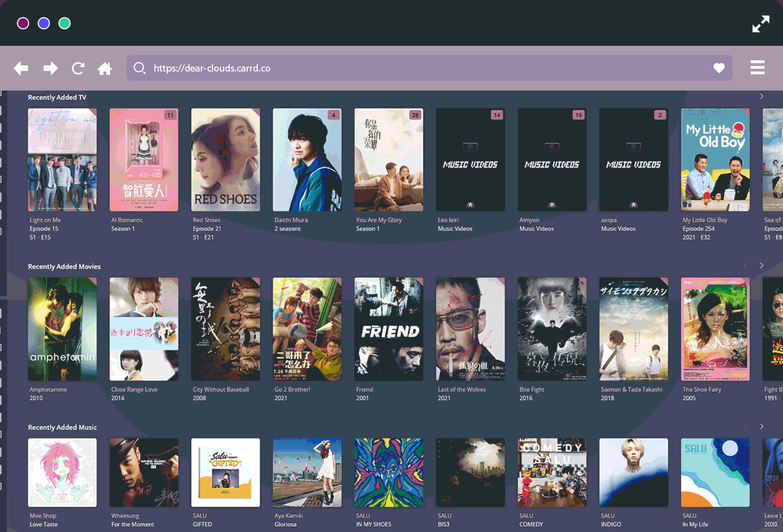Open SALU BIS3 album cover
Viewport: 783px width, 532px height.
point(470,473)
